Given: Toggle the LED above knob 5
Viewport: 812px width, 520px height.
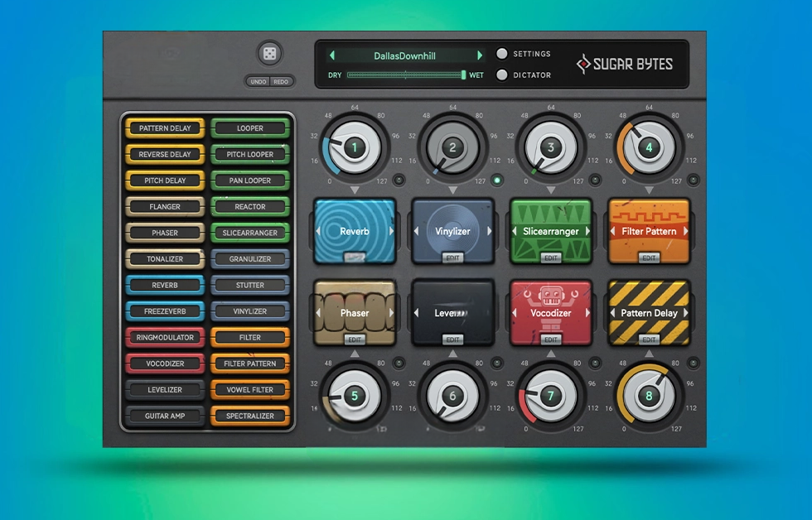Looking at the screenshot, I should (399, 364).
